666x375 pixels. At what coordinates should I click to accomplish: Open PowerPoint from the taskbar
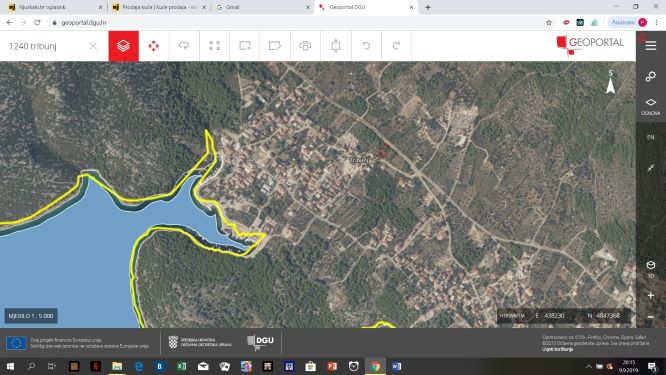(x=332, y=366)
